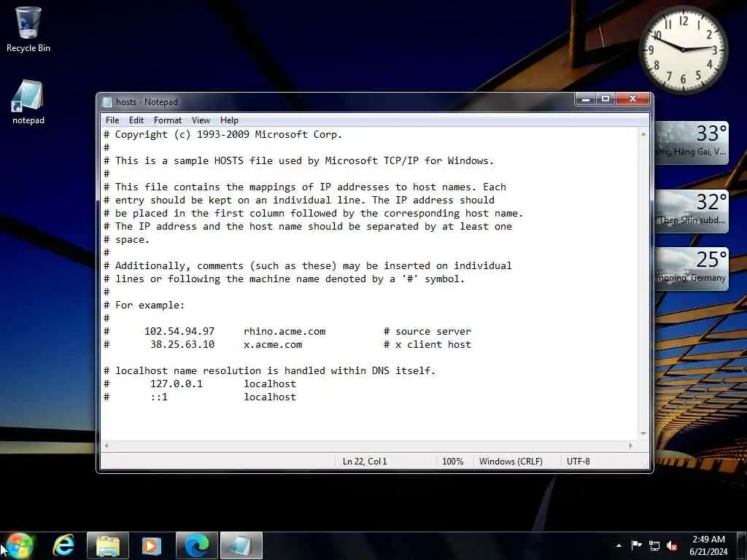Click the IP address 127.0.0.1
747x560 pixels.
coord(177,384)
